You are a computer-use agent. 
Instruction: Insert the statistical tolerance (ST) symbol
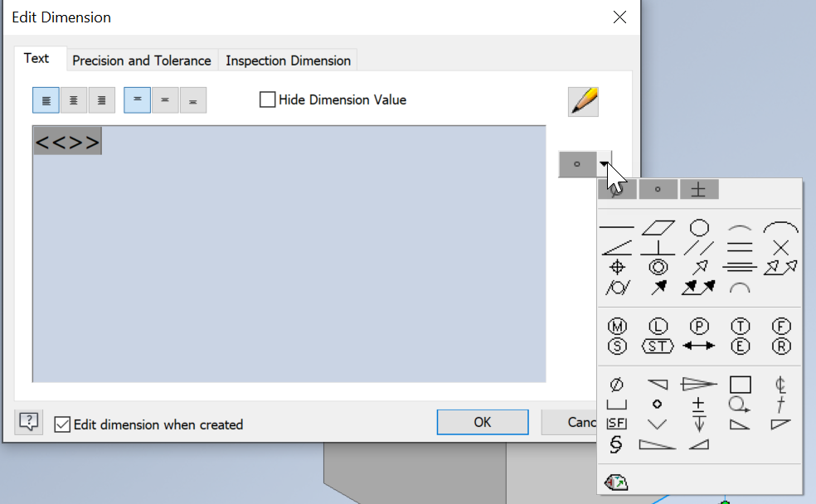(x=658, y=345)
